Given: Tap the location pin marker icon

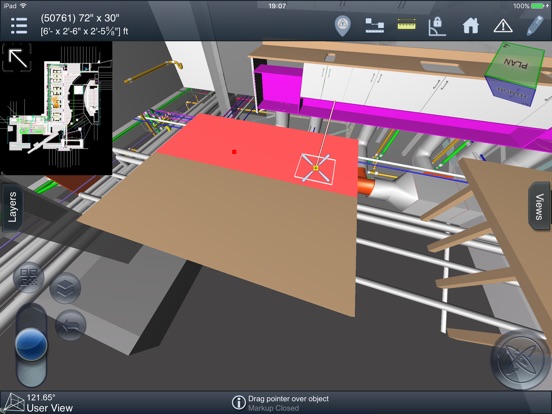Looking at the screenshot, I should click(x=342, y=26).
